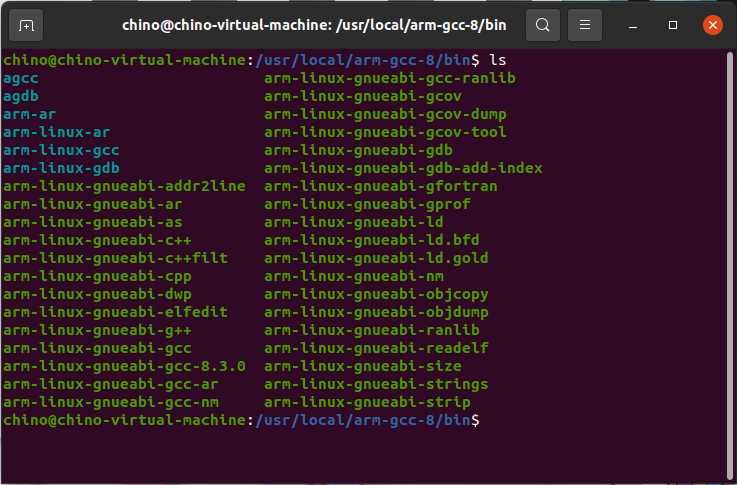This screenshot has width=737, height=485.
Task: Open the terminal search icon
Action: pos(542,25)
